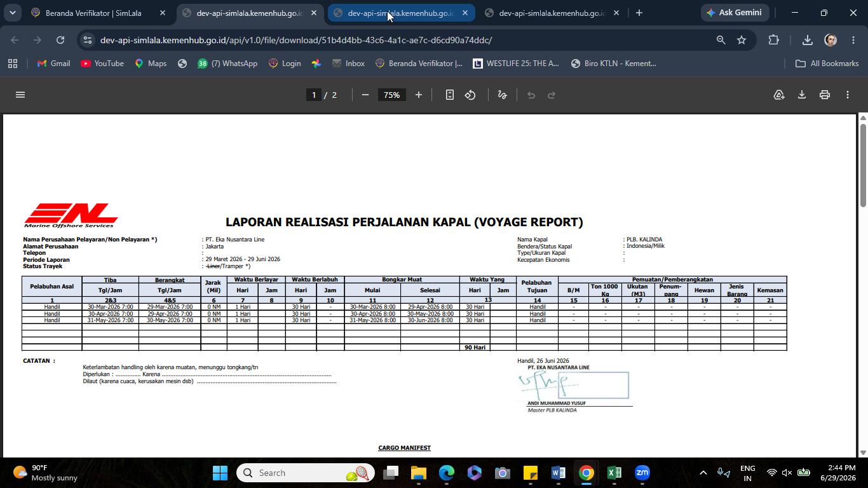Click the PDF vertical scrollbar thumb
868x488 pixels.
click(863, 165)
